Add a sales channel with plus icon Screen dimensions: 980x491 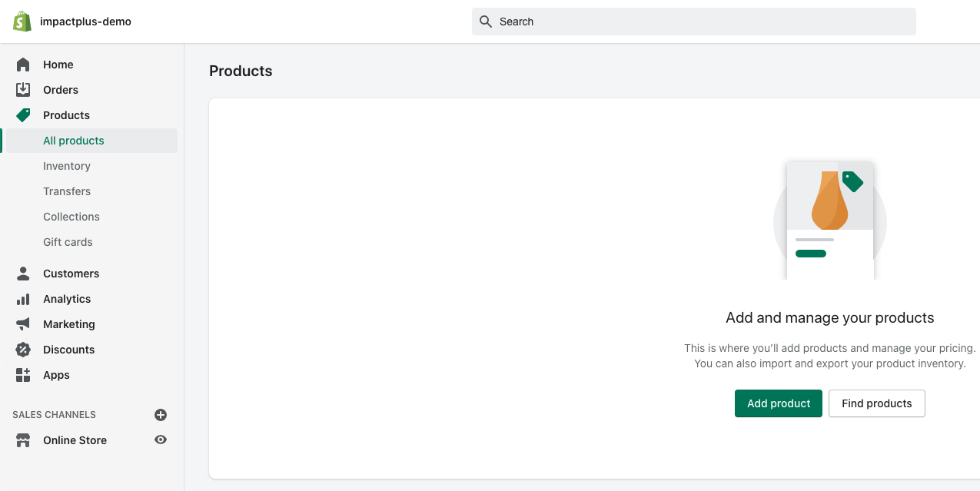coord(161,415)
